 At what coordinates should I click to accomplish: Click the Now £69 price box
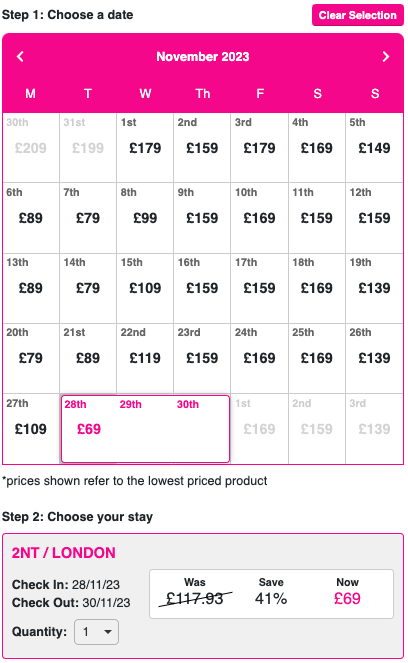(347, 592)
